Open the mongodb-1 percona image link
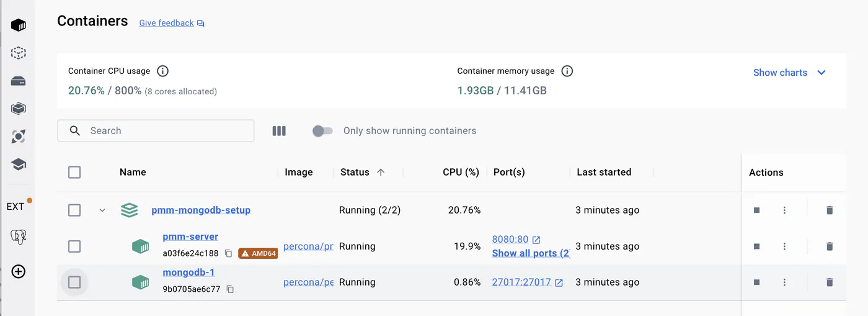Viewport: 868px width, 316px height. click(308, 282)
